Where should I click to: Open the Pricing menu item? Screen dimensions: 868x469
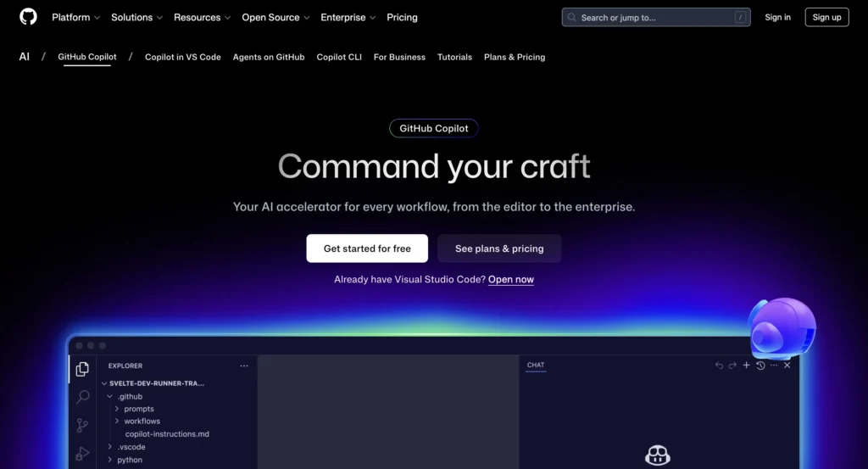pyautogui.click(x=402, y=17)
